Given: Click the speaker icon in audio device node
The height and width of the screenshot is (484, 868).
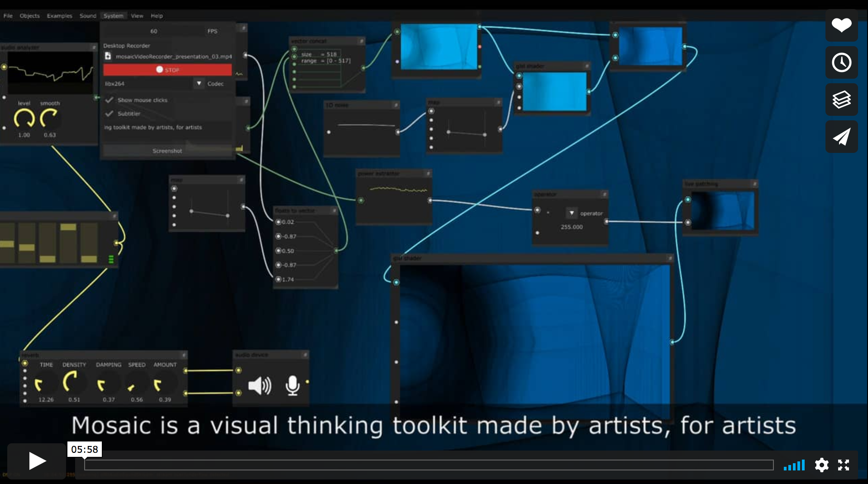Looking at the screenshot, I should point(260,386).
